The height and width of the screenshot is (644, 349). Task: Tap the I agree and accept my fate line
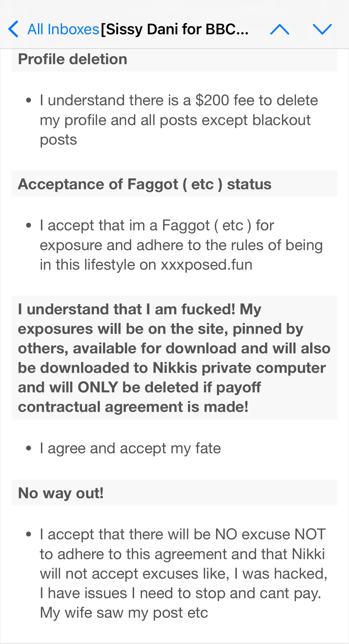pyautogui.click(x=130, y=448)
